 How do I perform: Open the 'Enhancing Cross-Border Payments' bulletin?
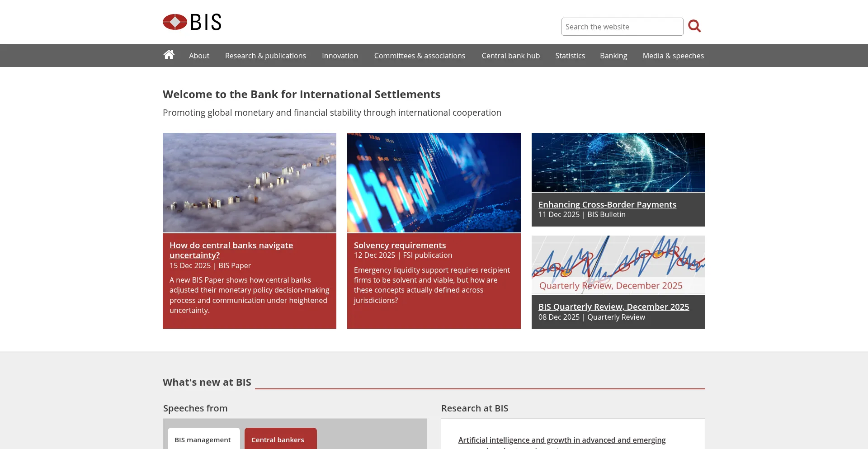pyautogui.click(x=607, y=204)
